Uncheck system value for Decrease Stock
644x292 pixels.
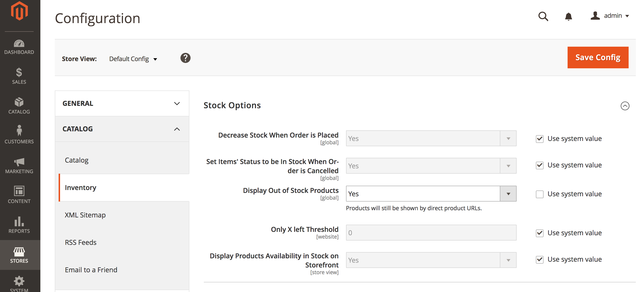click(539, 139)
